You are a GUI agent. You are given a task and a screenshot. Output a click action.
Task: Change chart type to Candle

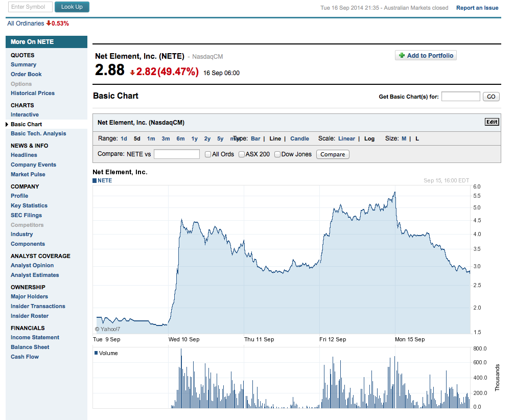coord(299,138)
